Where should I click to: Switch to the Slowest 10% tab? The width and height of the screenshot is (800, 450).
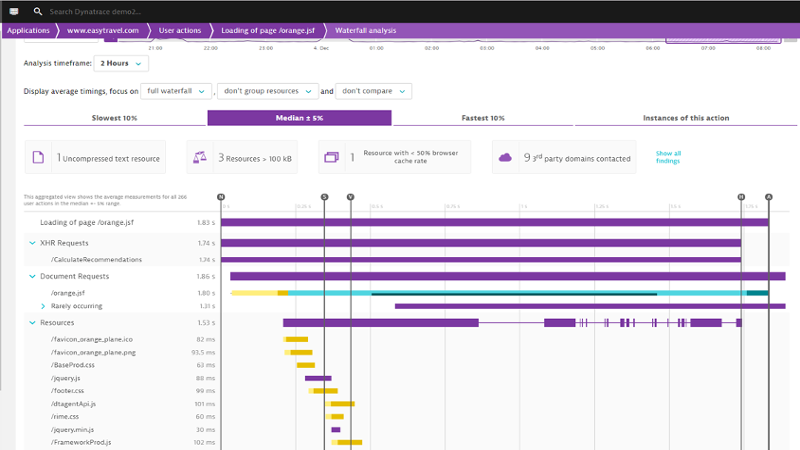[115, 118]
